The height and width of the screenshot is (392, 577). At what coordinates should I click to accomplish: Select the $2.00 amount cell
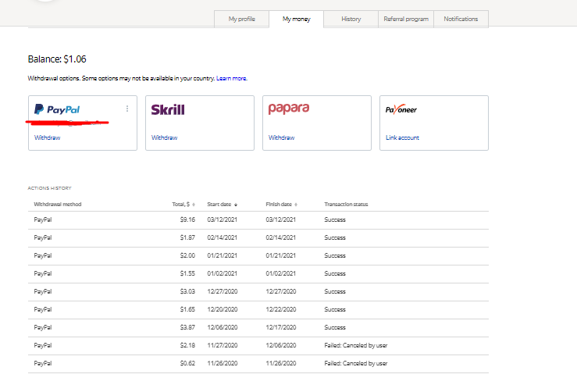click(187, 256)
